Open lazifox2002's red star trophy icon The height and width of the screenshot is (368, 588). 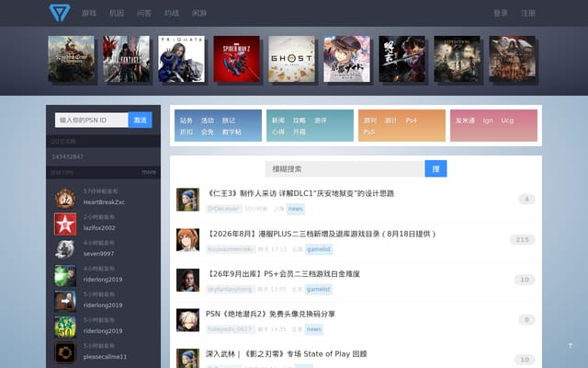click(65, 224)
